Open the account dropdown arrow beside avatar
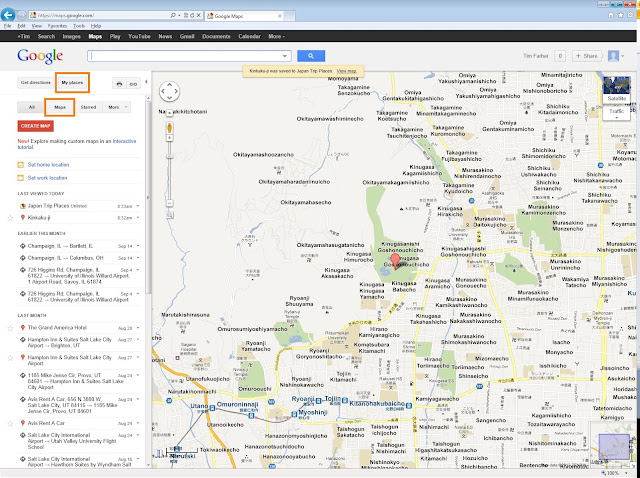Image resolution: width=640 pixels, height=478 pixels. (x=623, y=56)
